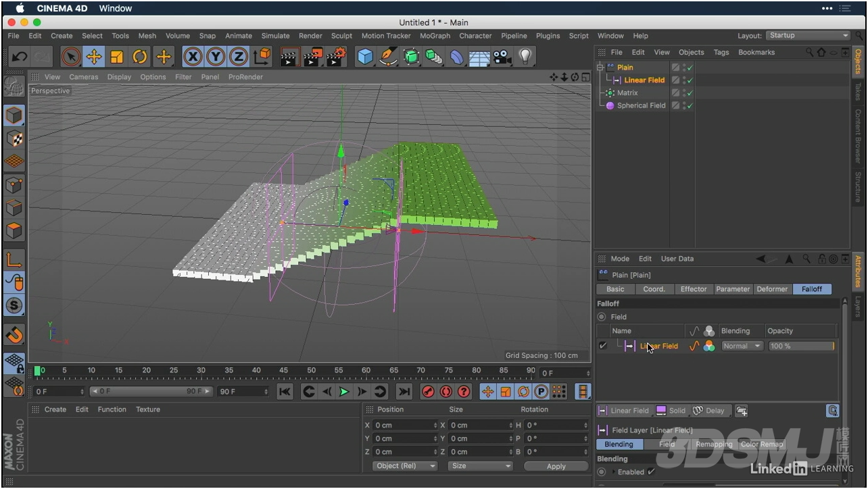This screenshot has width=868, height=489.
Task: Open the Coord. tab
Action: click(654, 289)
